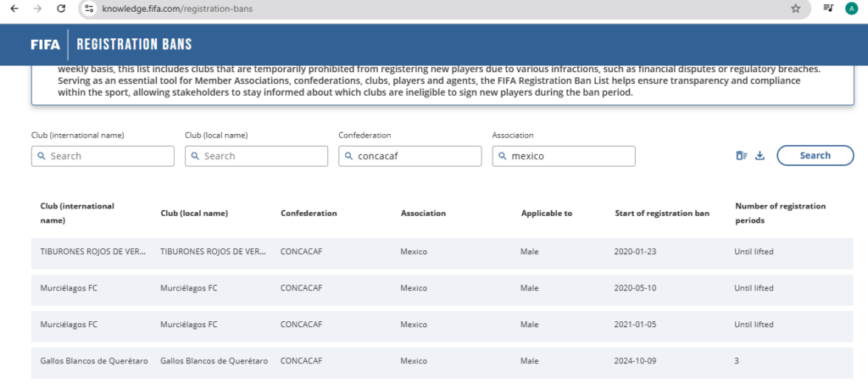Image resolution: width=868 pixels, height=389 pixels.
Task: Click the Number of registration periods column header
Action: [781, 213]
